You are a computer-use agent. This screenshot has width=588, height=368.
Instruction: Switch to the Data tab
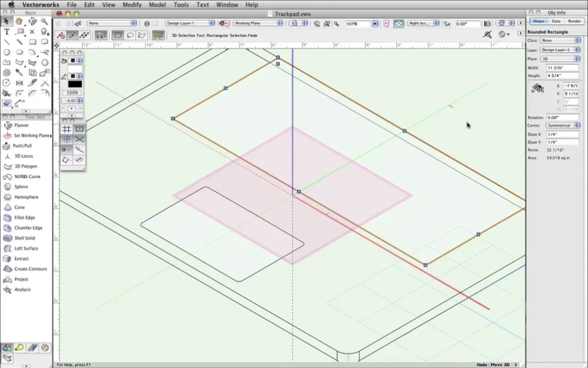[556, 21]
